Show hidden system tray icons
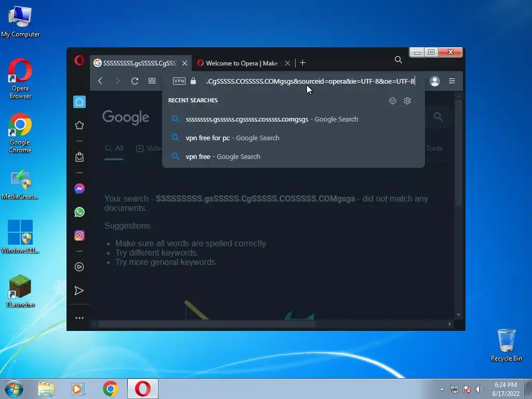 [x=442, y=389]
